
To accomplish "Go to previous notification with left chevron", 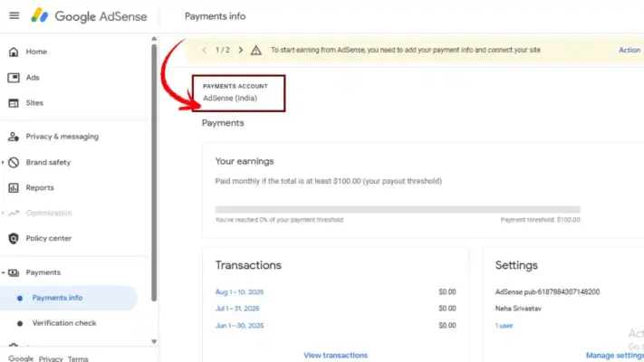I will 204,50.
